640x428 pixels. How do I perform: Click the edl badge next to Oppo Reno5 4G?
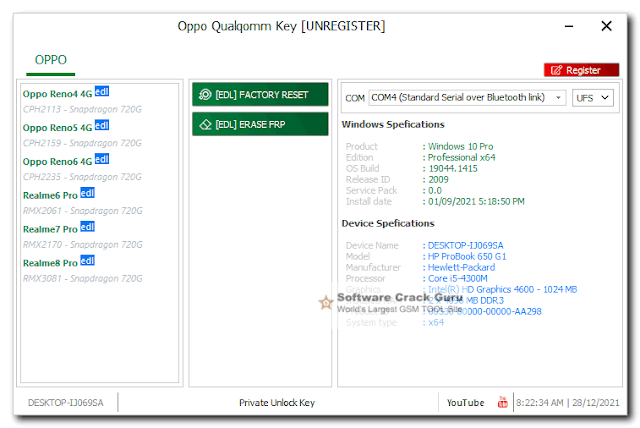[x=102, y=125]
